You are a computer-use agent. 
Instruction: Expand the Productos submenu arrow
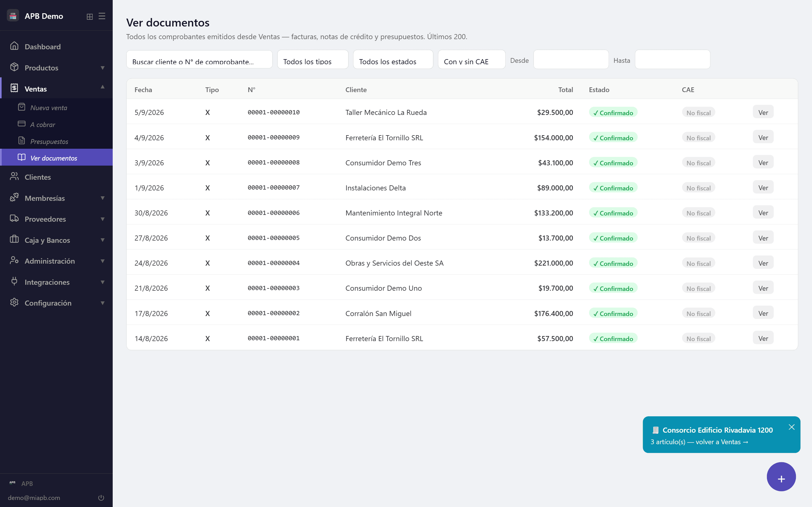click(103, 68)
